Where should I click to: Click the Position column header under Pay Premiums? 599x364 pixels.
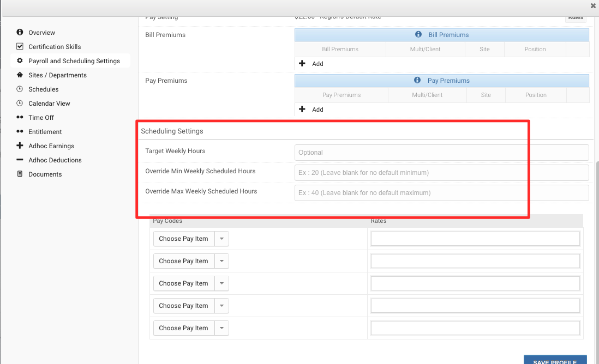(536, 95)
